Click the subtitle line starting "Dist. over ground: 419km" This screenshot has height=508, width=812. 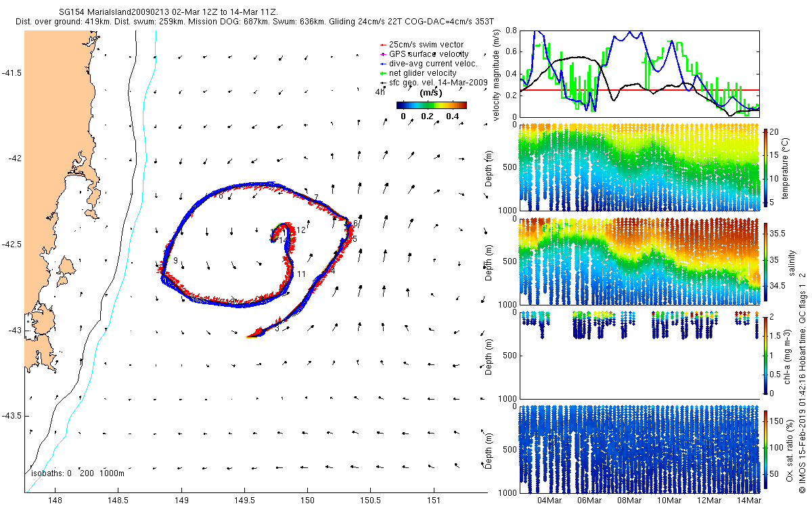click(x=254, y=22)
